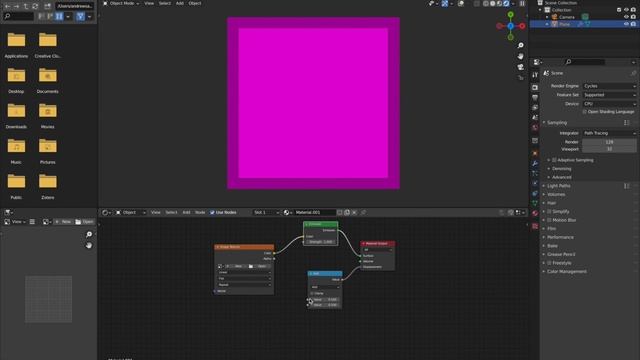
Task: Open the Render Engine Cycles dropdown
Action: click(x=609, y=86)
